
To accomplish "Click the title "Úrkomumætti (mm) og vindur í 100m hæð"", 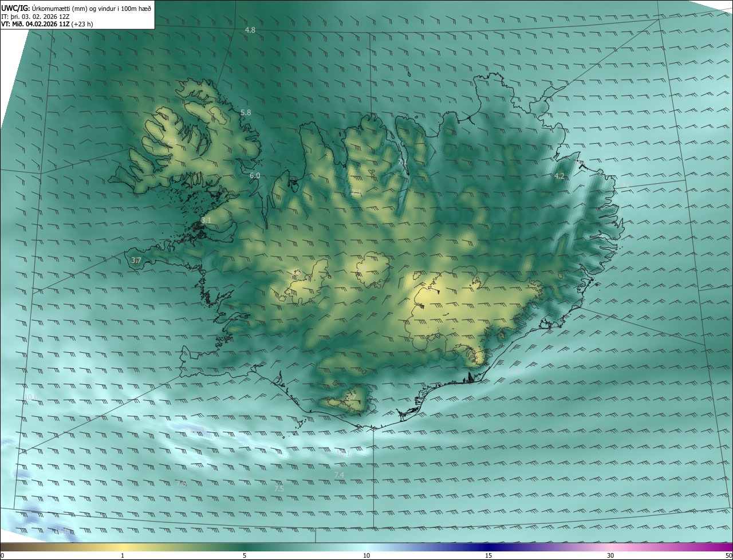I will (92, 8).
